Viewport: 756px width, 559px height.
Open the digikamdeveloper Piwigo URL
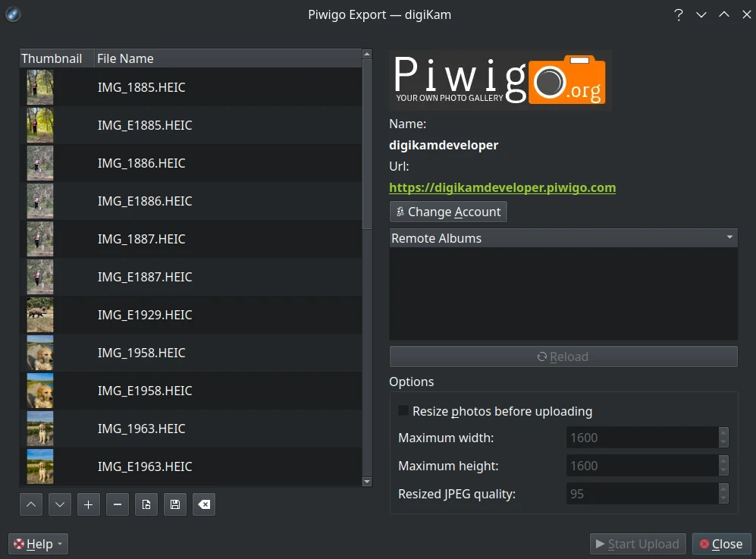coord(502,187)
